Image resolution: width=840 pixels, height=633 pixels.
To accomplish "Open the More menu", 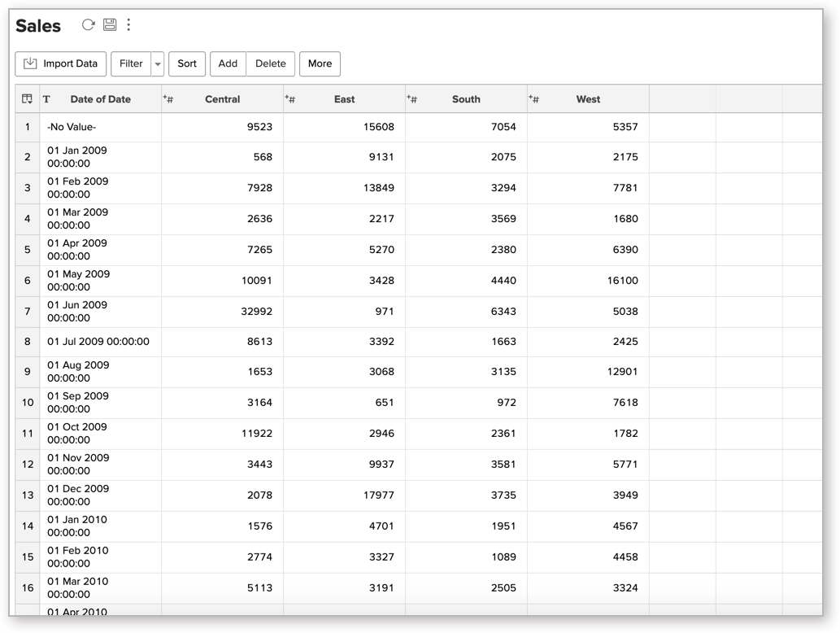I will point(320,63).
